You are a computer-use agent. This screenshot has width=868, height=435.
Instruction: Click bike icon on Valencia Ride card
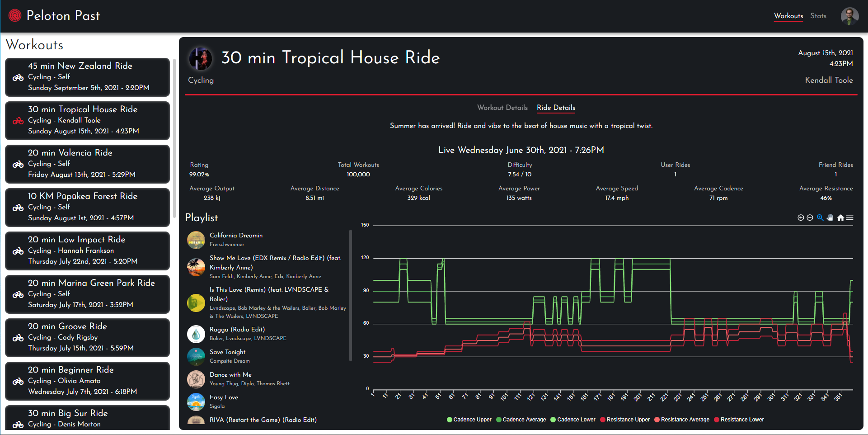(18, 164)
